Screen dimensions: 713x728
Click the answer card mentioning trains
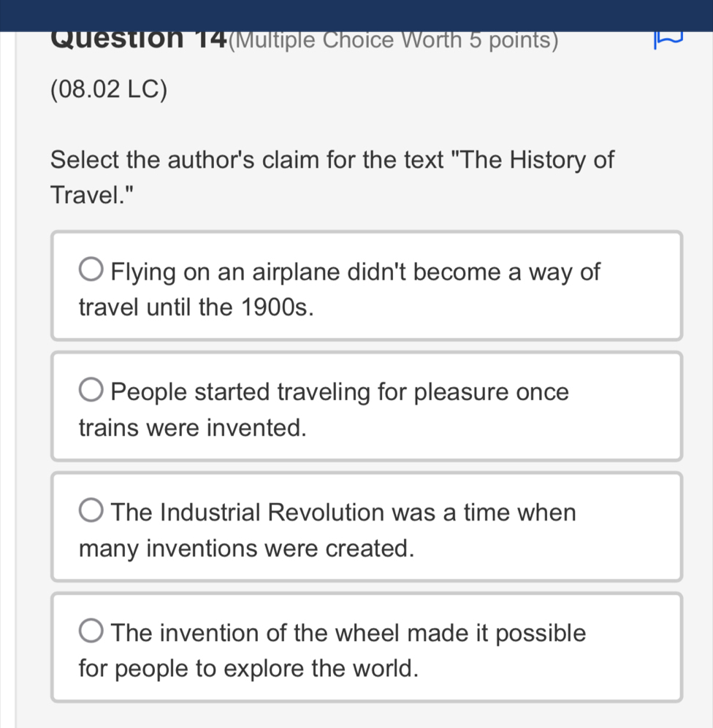[365, 406]
